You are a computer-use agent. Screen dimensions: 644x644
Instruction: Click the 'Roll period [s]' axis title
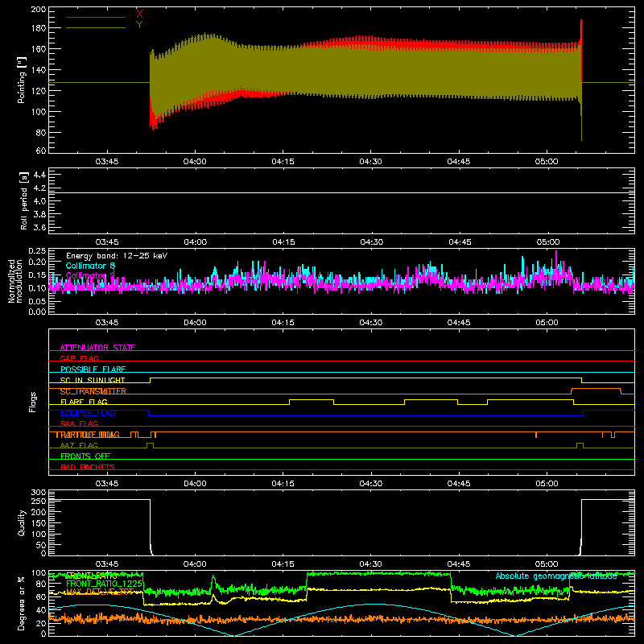[x=24, y=200]
